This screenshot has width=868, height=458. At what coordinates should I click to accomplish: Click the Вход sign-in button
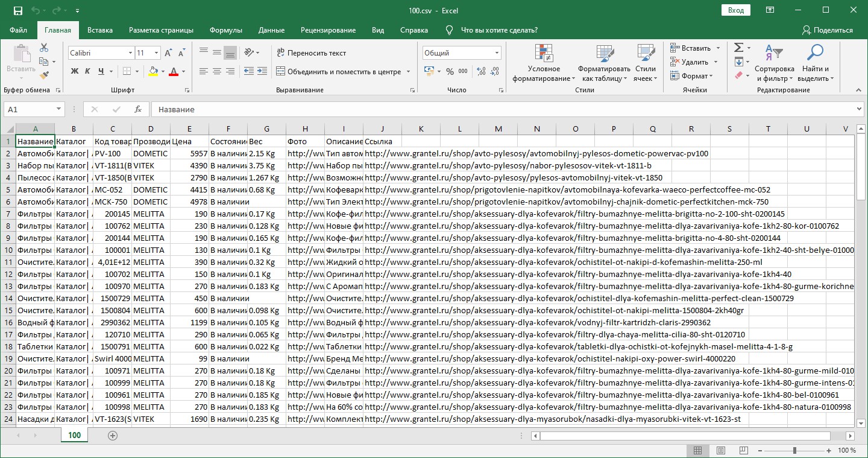(x=735, y=10)
